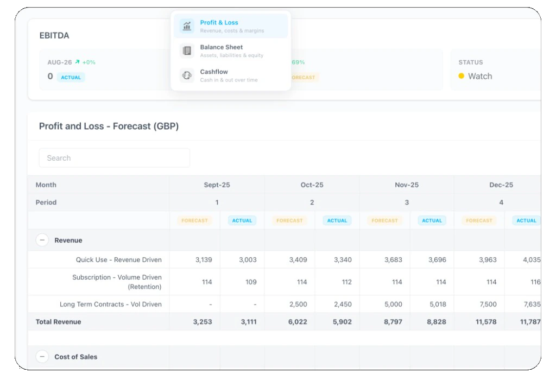Click Subscription - Volume Driven (Retention) row label
Viewport: 556px width, 392px height.
[x=117, y=282]
